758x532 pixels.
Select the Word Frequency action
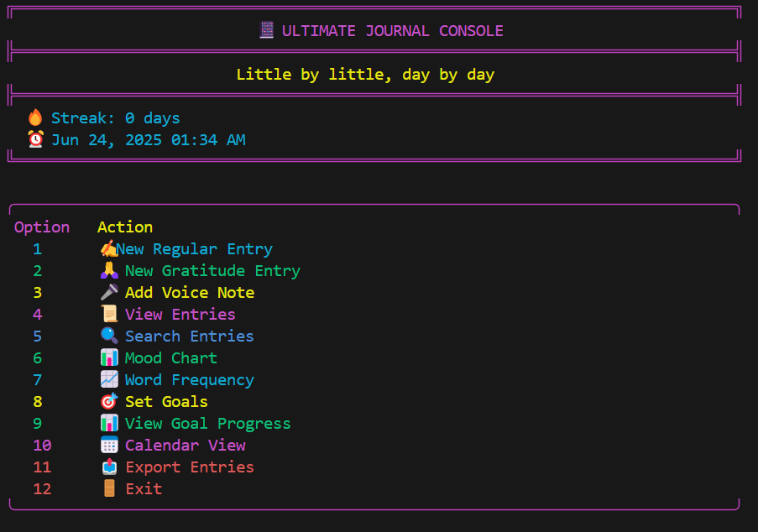(190, 380)
